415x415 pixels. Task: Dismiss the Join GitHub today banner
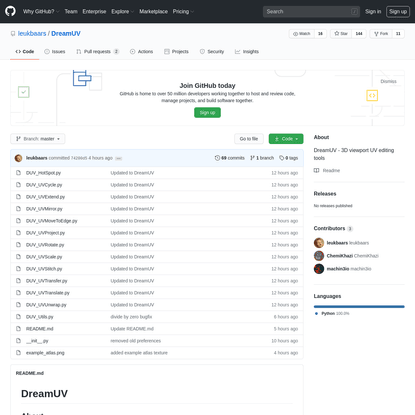click(388, 81)
